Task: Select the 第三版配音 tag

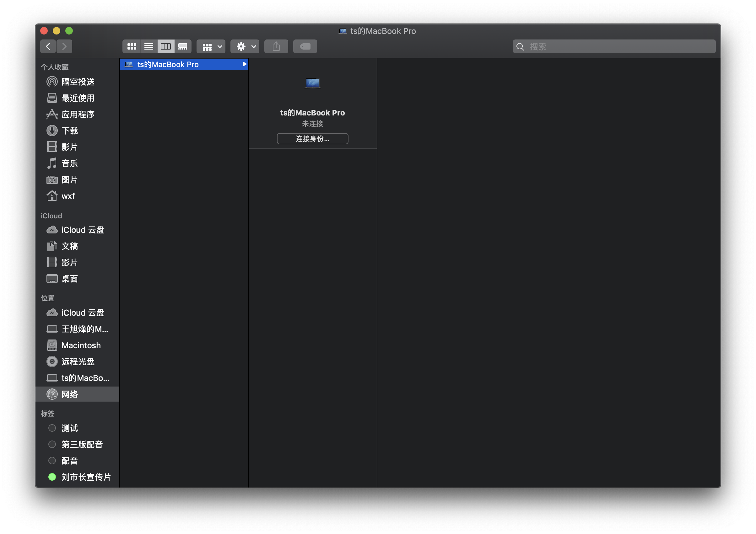Action: tap(82, 444)
